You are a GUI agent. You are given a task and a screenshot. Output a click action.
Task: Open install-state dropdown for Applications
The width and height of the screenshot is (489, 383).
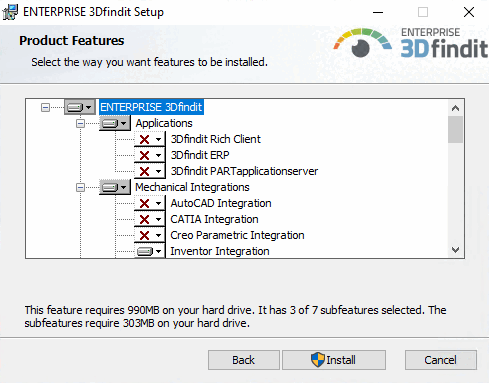click(115, 123)
